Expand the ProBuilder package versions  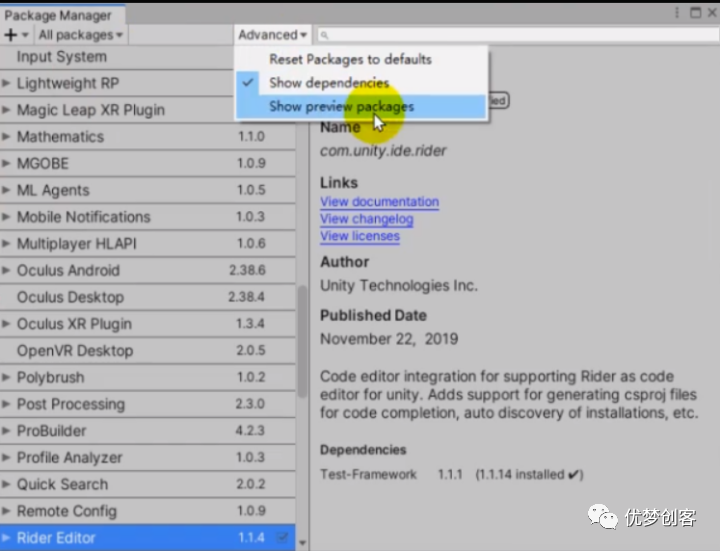coord(6,431)
